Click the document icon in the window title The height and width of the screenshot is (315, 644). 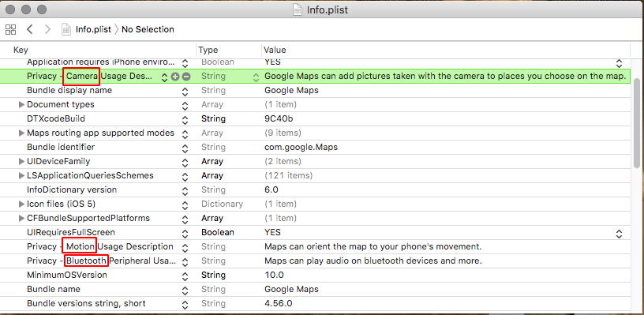pyautogui.click(x=298, y=9)
